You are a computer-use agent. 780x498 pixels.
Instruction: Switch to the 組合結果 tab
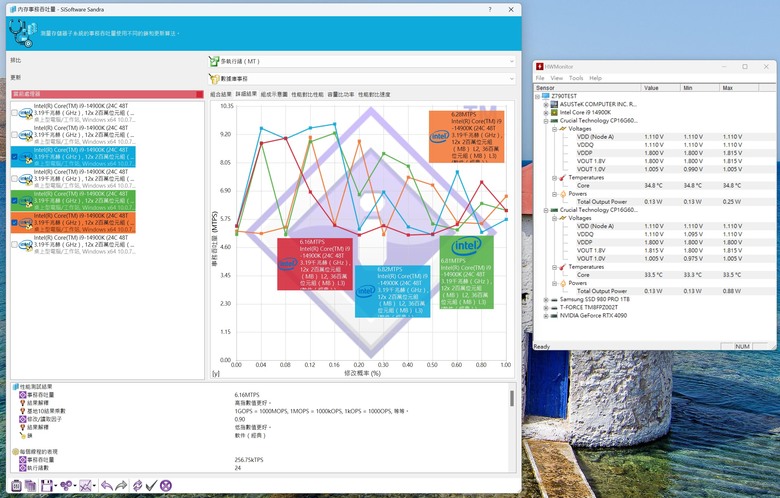[x=221, y=94]
